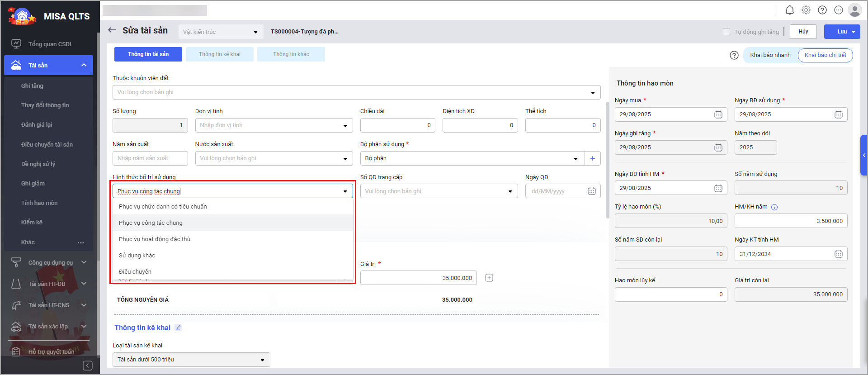
Task: Click the plus icon beside Giá trị
Action: click(489, 278)
